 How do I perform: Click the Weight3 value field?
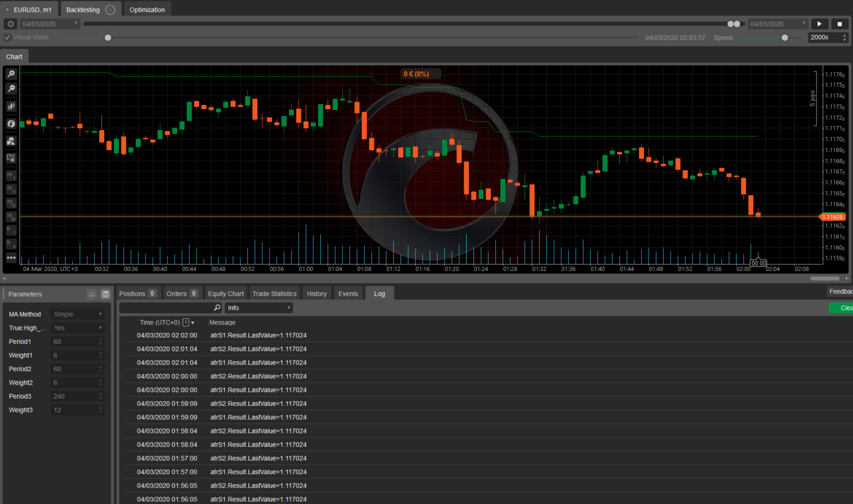(75, 410)
